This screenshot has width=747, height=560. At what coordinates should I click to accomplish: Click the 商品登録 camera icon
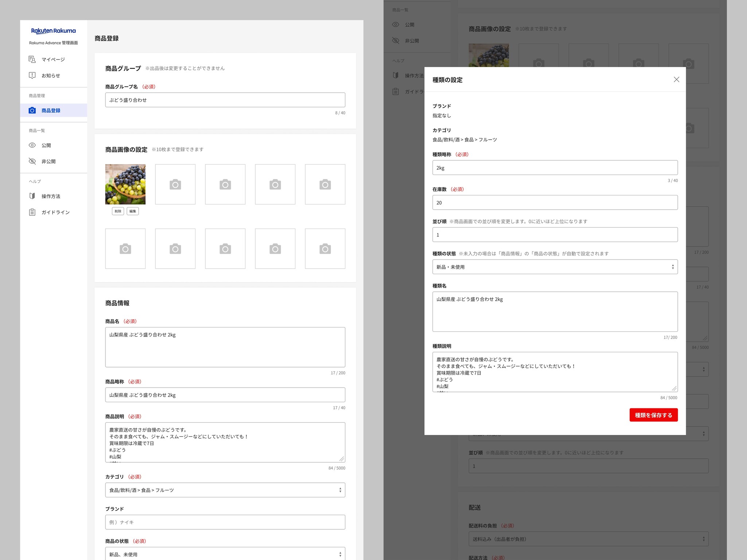pyautogui.click(x=32, y=110)
